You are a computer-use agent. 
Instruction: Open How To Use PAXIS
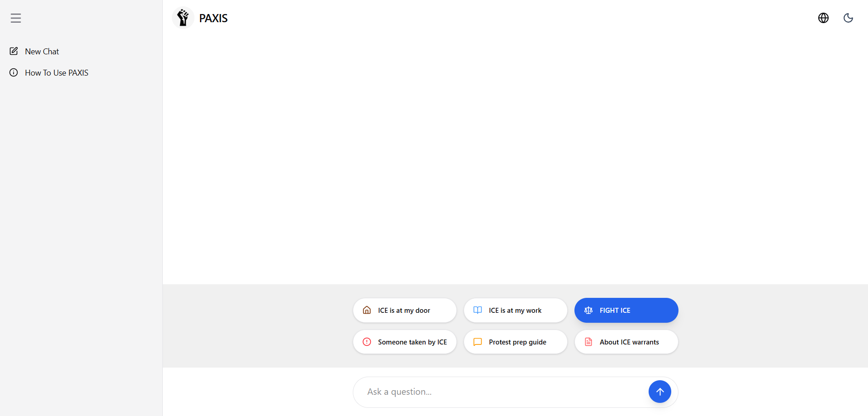pyautogui.click(x=57, y=73)
